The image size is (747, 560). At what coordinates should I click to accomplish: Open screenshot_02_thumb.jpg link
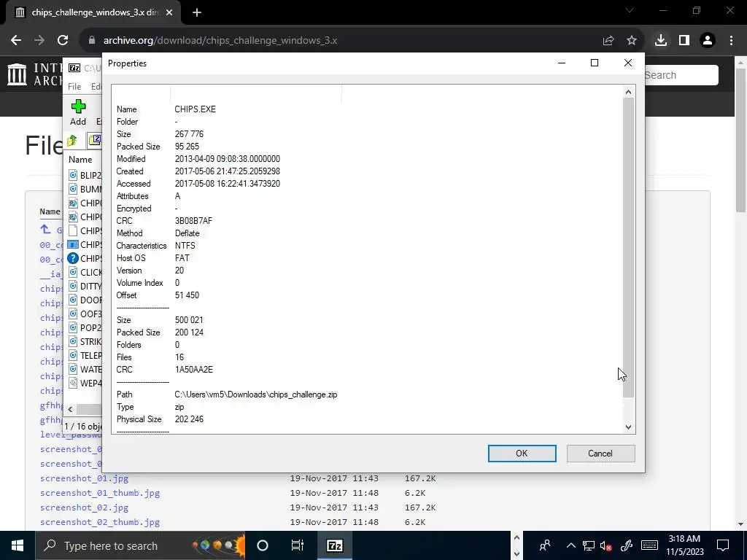pos(100,522)
